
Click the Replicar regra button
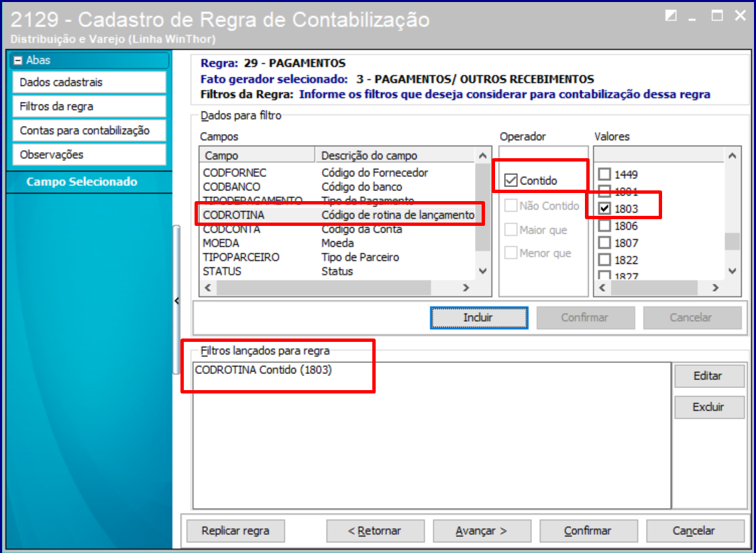tap(235, 531)
